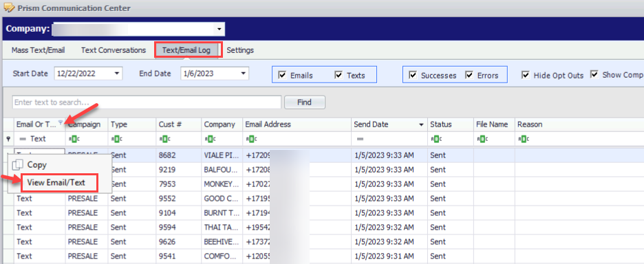Select the Text/Email Log tab

pos(186,50)
